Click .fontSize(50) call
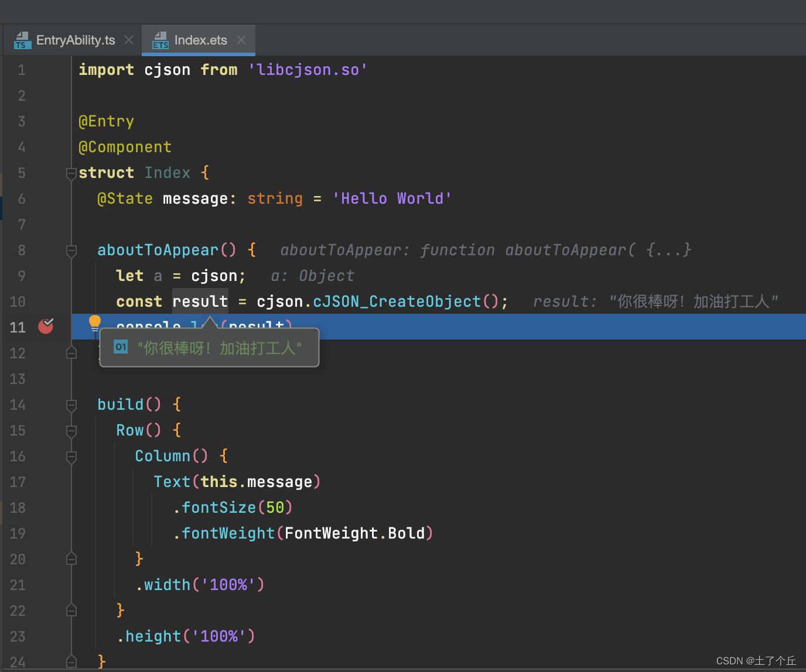806x672 pixels. pyautogui.click(x=233, y=508)
